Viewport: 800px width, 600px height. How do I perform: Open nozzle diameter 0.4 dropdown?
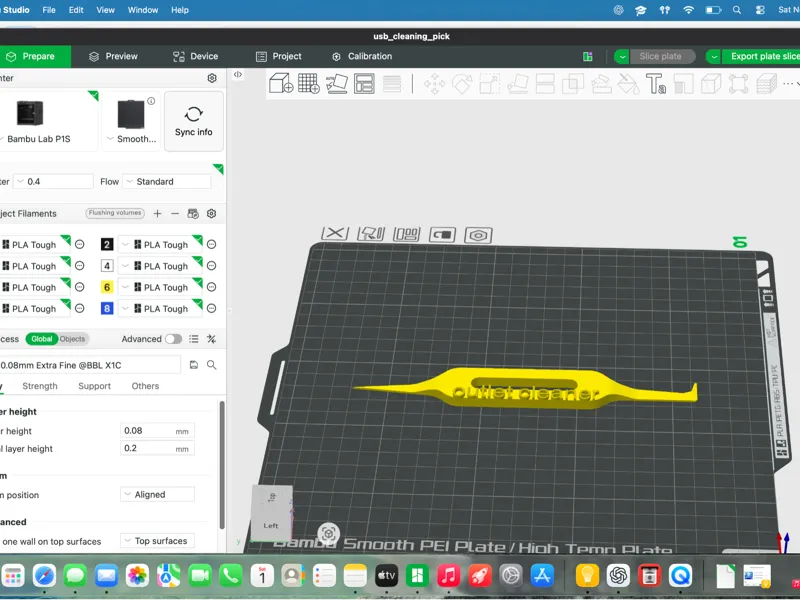click(53, 182)
